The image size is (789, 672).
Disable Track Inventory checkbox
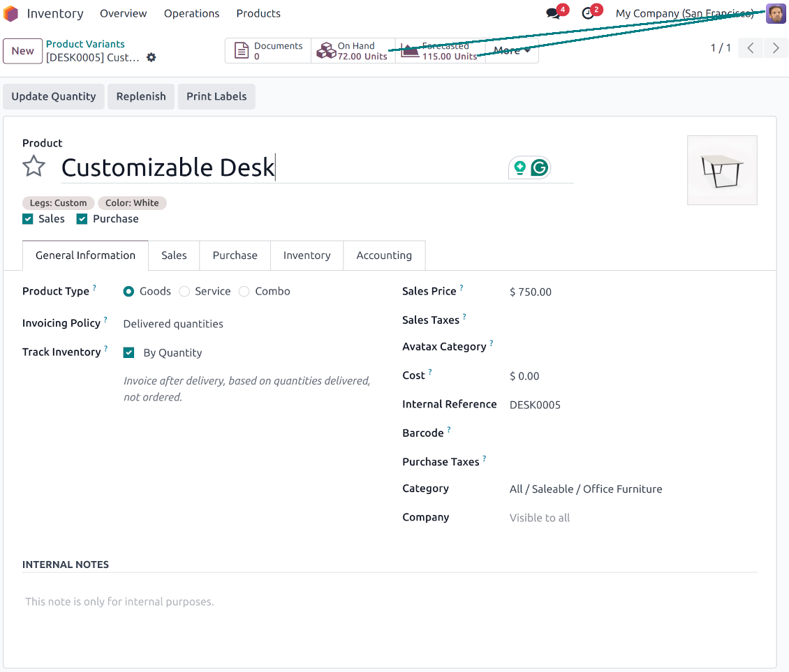pyautogui.click(x=128, y=353)
